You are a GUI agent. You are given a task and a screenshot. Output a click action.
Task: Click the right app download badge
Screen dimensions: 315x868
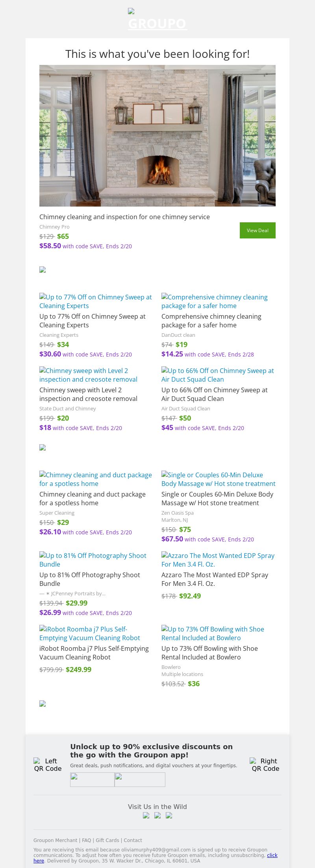pos(140,779)
